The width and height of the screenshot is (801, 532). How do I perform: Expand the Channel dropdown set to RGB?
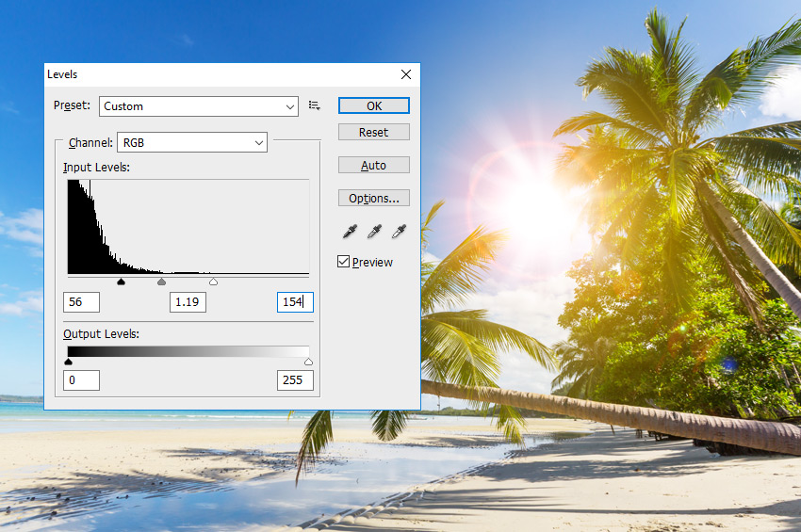[x=191, y=142]
